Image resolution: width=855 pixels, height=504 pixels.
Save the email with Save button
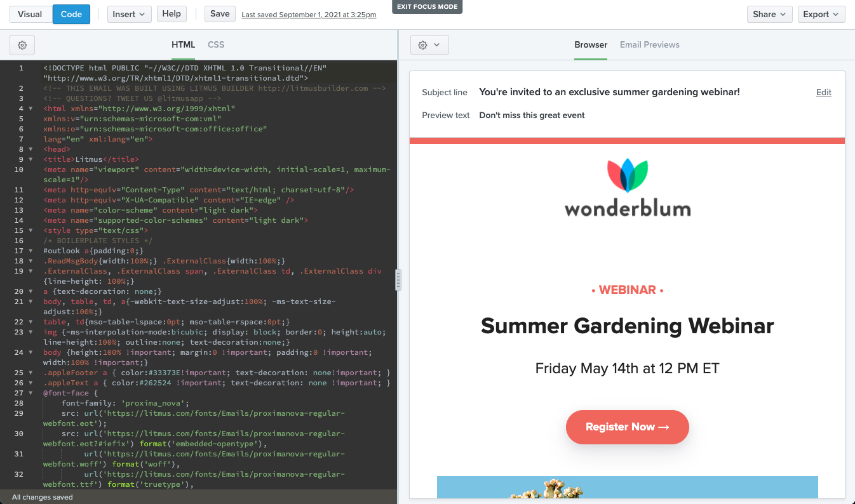pos(220,14)
